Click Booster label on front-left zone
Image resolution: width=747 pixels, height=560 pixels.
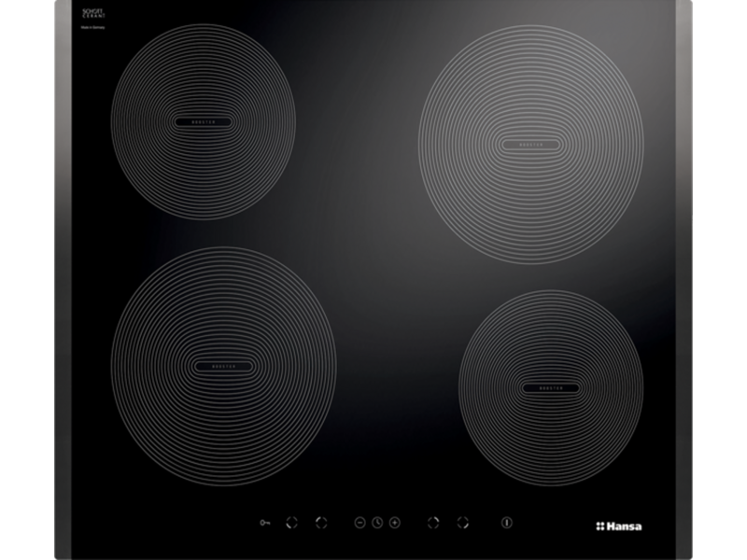(x=224, y=367)
